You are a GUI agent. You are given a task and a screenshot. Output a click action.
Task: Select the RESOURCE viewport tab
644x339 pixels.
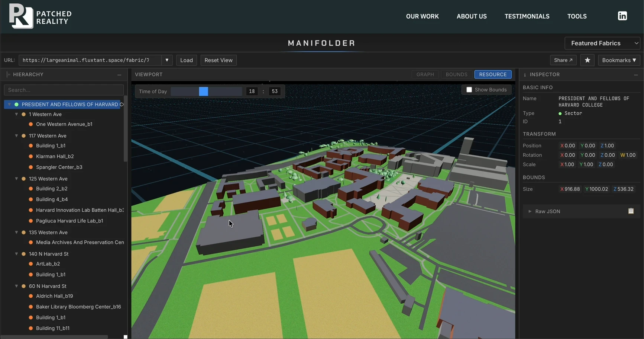[x=493, y=74]
